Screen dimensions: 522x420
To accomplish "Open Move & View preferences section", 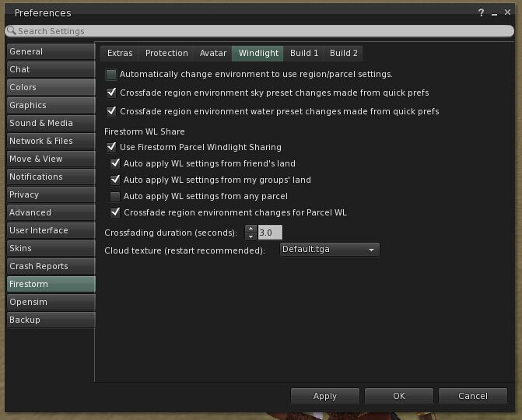I will pos(51,159).
